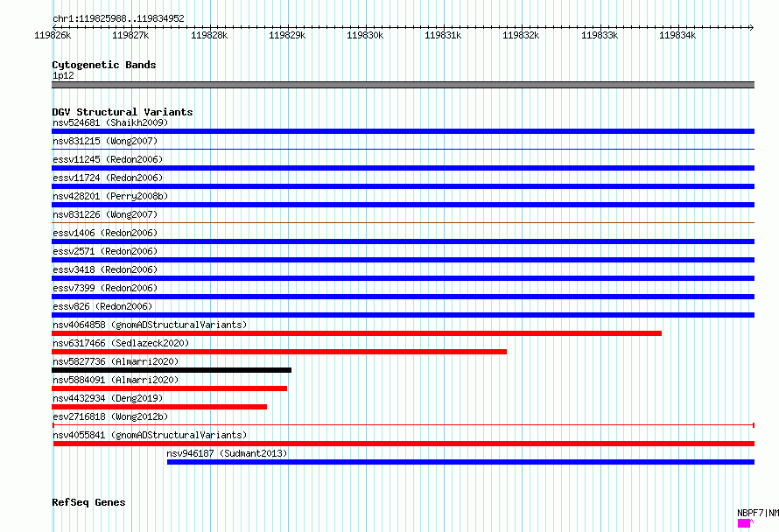Click the magenta NBPF7 gene glyph
779x532 pixels.
[745, 523]
